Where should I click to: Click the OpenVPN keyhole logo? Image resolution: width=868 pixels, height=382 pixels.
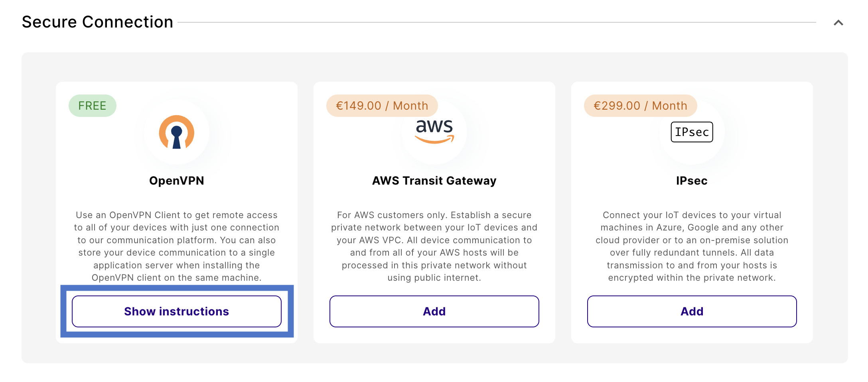(x=176, y=132)
